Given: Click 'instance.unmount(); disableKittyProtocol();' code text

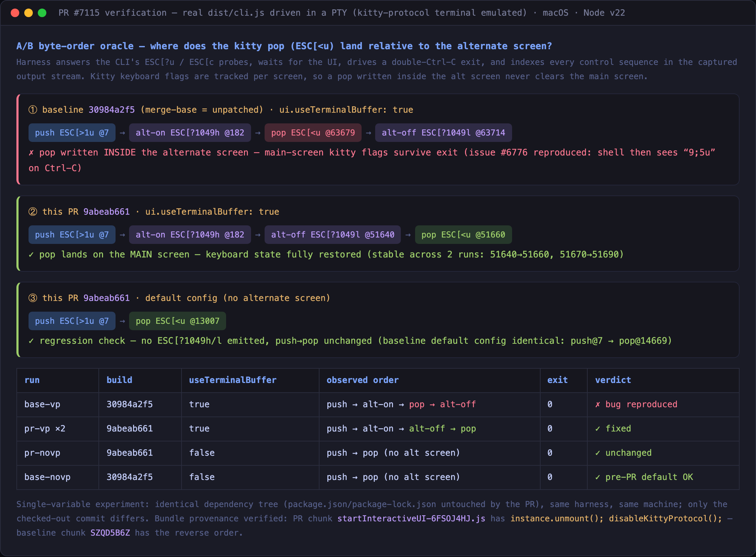Looking at the screenshot, I should click(x=616, y=518).
